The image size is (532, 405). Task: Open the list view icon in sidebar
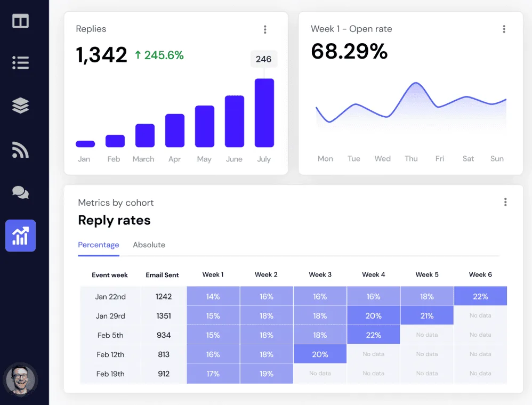(20, 62)
